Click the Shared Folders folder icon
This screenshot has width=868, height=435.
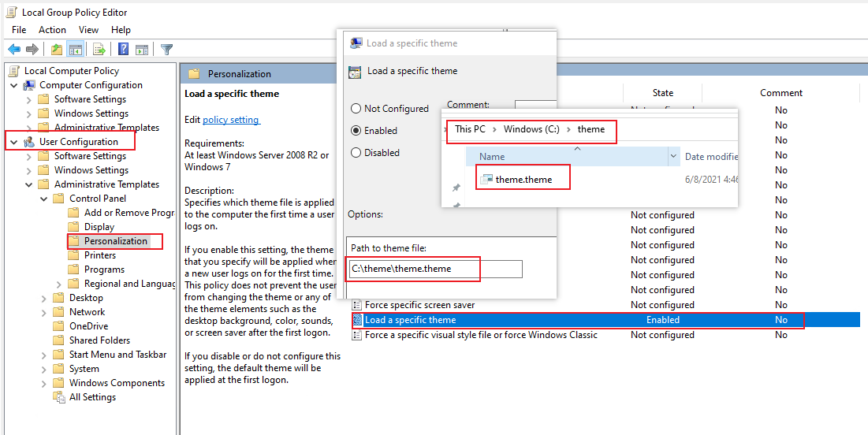(x=58, y=340)
